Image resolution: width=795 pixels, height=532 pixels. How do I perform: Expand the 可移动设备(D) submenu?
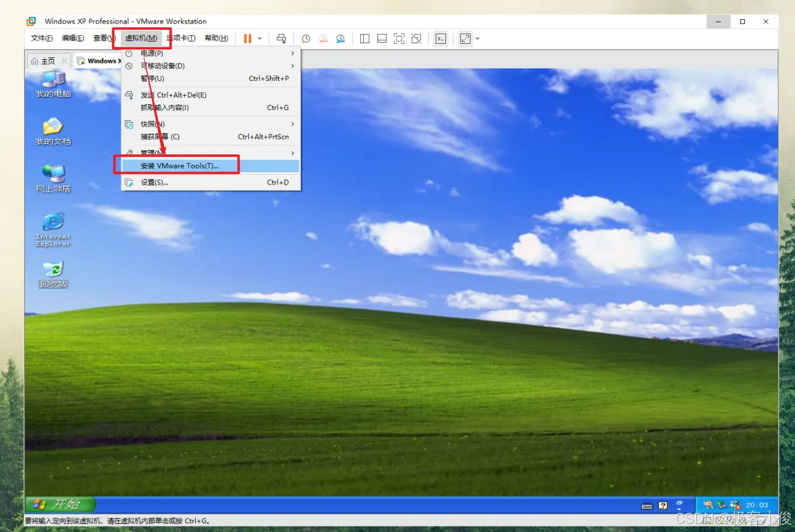(x=211, y=66)
